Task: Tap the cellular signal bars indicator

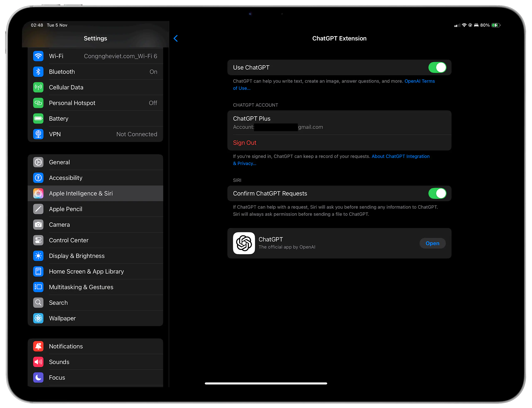Action: [x=457, y=26]
